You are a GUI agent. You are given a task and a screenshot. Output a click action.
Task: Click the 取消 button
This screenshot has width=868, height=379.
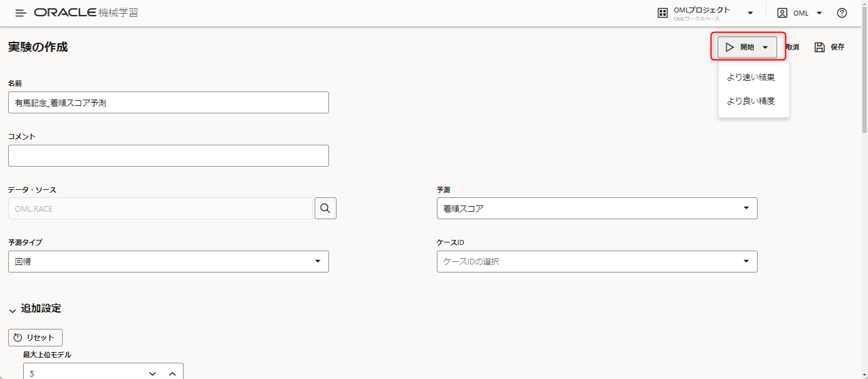point(792,47)
